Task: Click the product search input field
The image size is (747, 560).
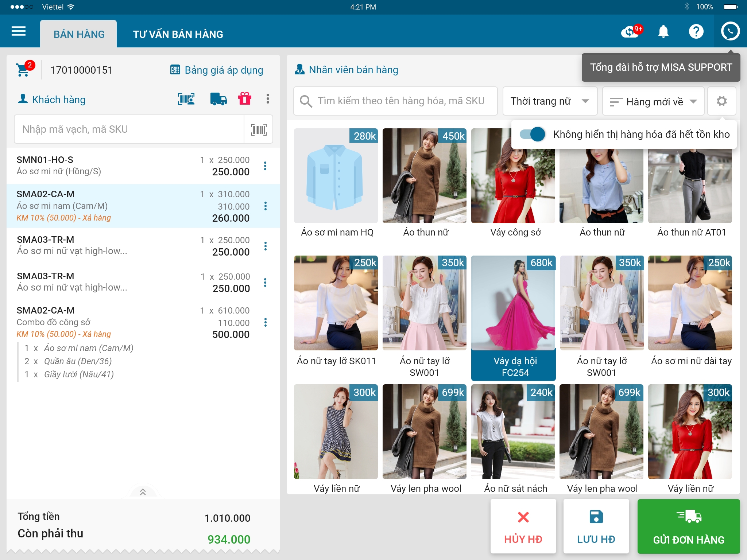Action: pyautogui.click(x=396, y=101)
